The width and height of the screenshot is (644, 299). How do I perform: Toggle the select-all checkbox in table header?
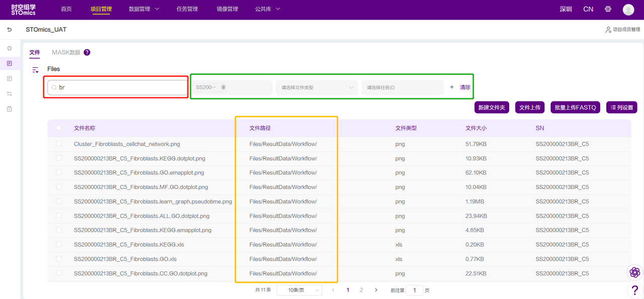[59, 128]
